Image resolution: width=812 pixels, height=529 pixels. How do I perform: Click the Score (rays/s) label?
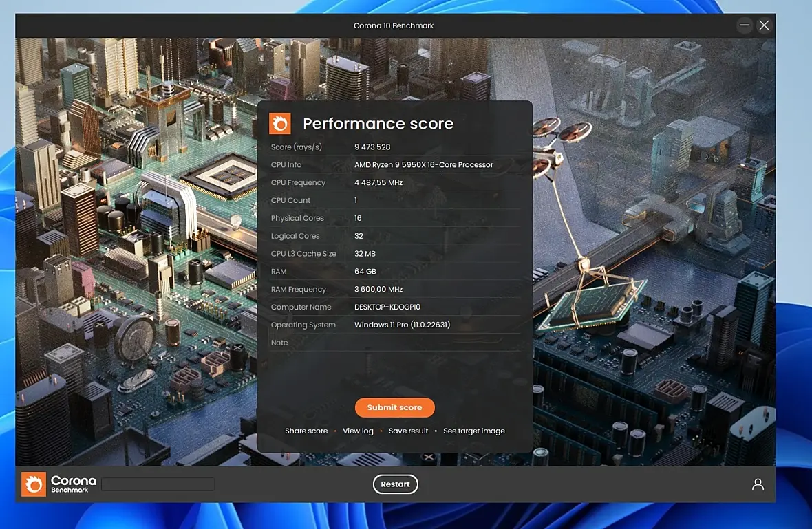[296, 147]
